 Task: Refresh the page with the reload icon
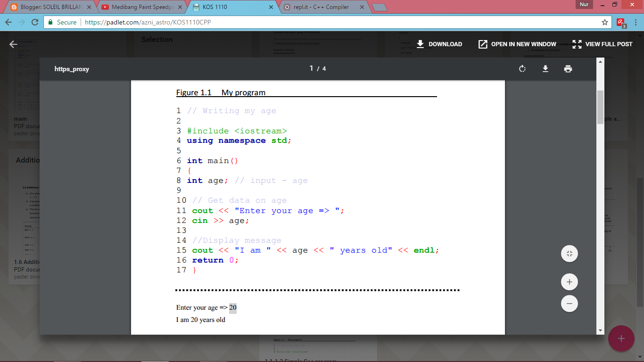[x=34, y=22]
